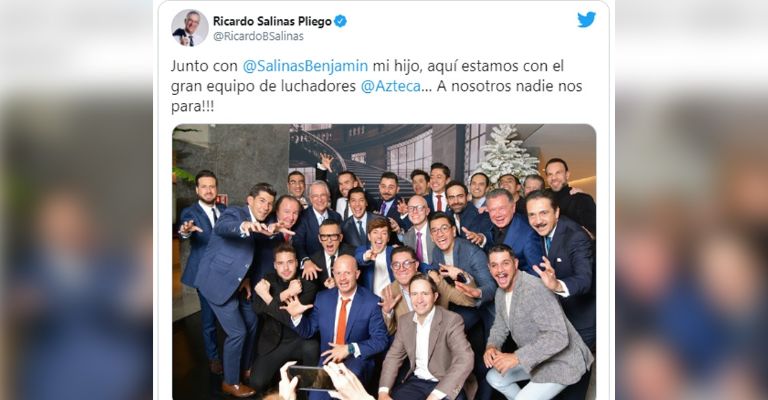
Task: Click the red tie on the man at back
Action: click(439, 203)
